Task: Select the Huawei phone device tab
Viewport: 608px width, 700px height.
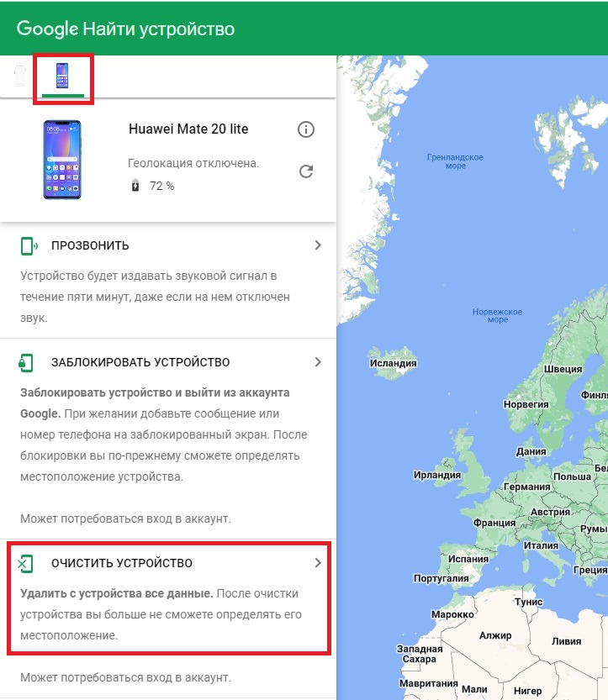Action: click(x=62, y=76)
